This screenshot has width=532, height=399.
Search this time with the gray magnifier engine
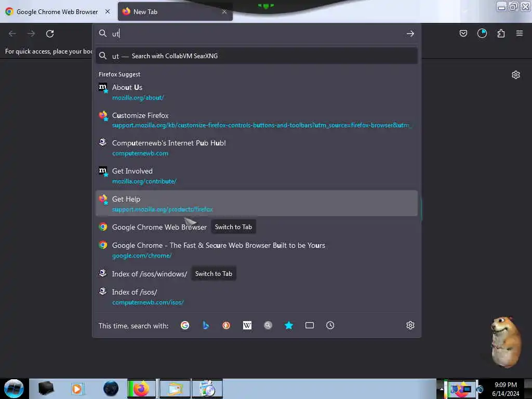(x=268, y=325)
